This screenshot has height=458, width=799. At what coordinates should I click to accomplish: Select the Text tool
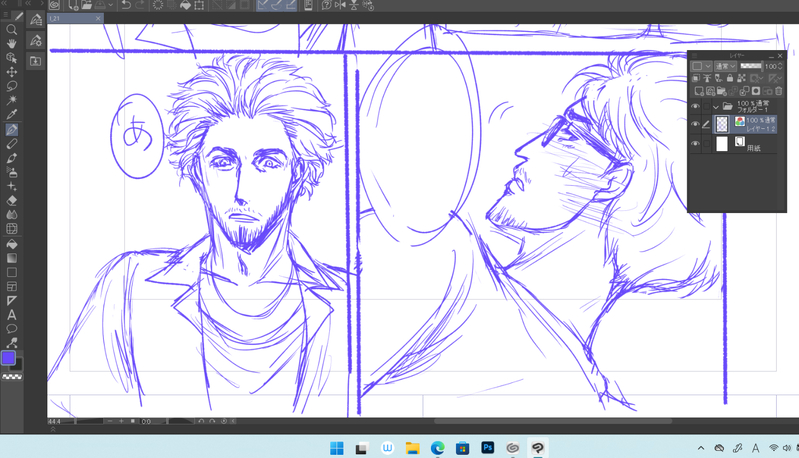pos(11,315)
